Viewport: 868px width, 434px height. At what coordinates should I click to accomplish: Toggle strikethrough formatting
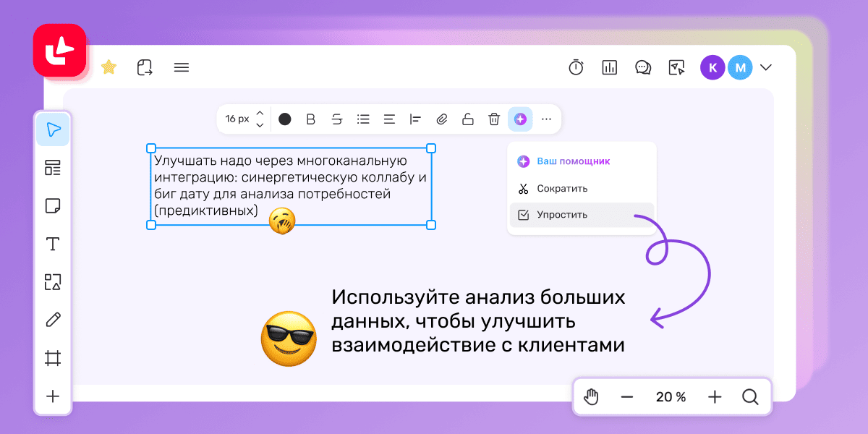tap(337, 119)
